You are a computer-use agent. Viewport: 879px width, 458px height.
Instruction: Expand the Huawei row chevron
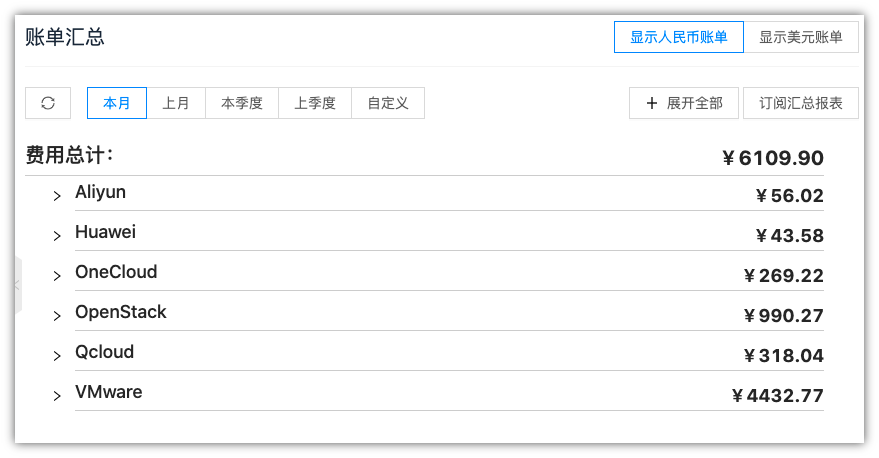click(57, 235)
